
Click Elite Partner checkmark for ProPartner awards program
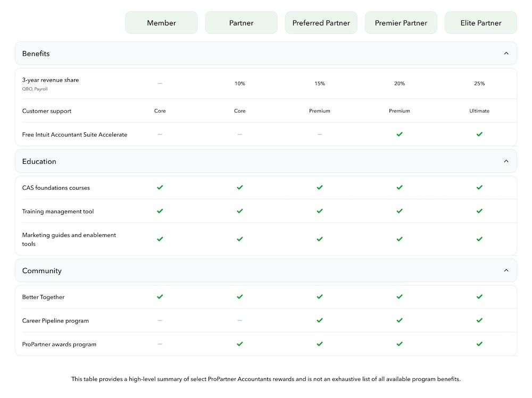pyautogui.click(x=479, y=344)
